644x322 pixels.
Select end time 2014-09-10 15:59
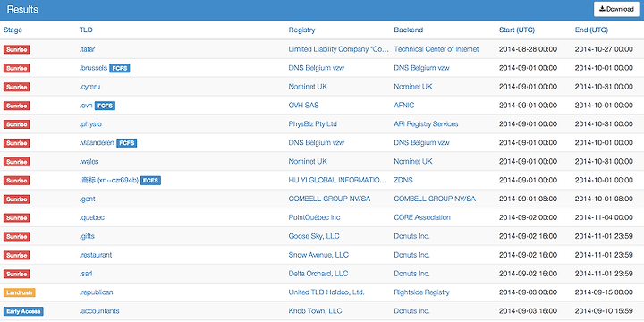pos(604,311)
